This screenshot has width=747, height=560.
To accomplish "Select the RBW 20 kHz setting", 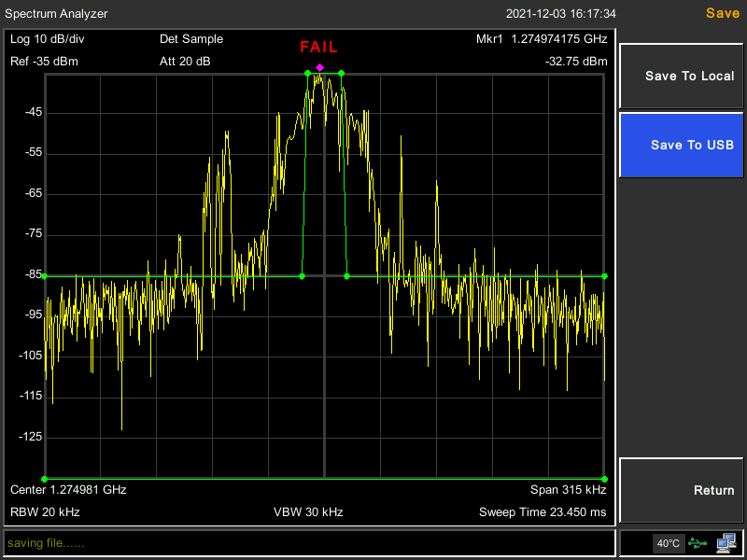I will coord(45,512).
